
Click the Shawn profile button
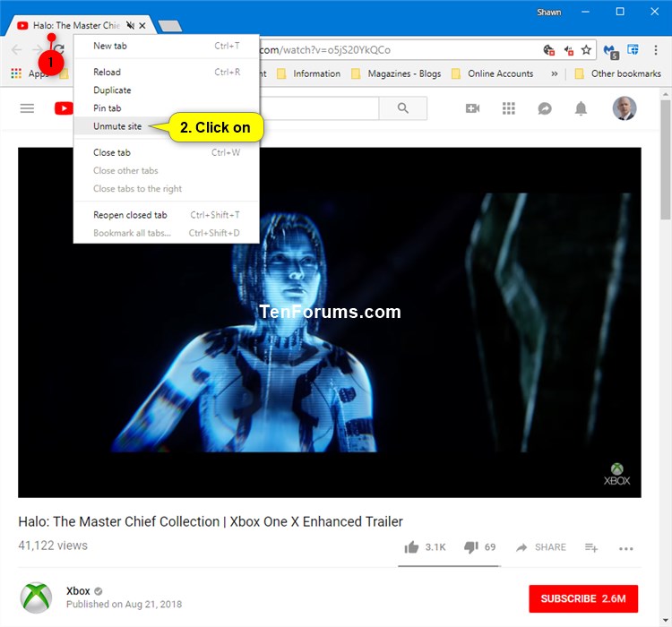[548, 12]
